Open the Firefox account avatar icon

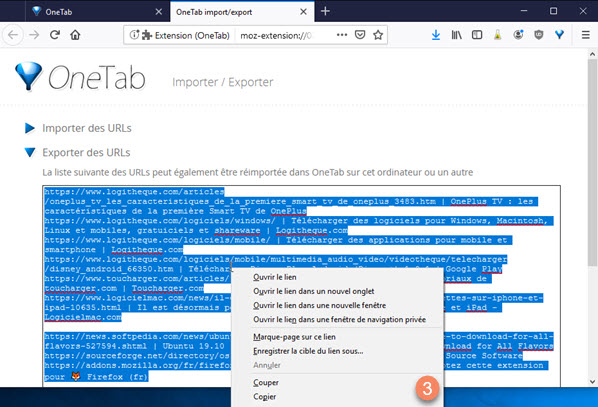[518, 35]
